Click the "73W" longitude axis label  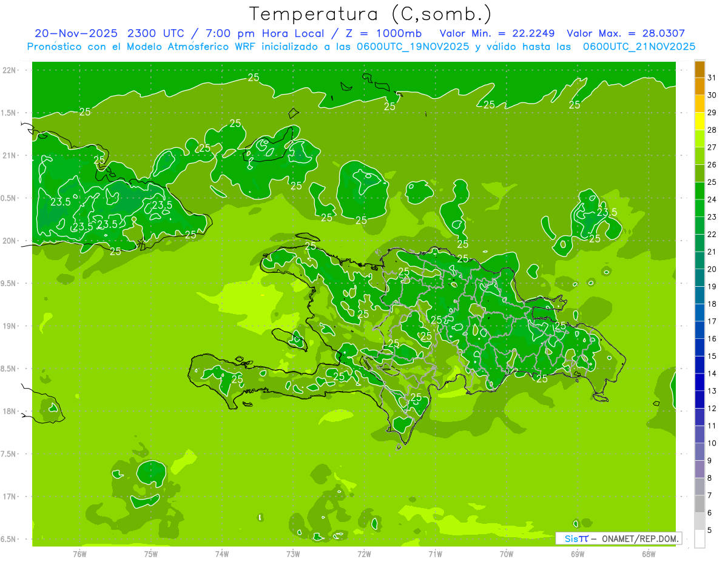(293, 554)
